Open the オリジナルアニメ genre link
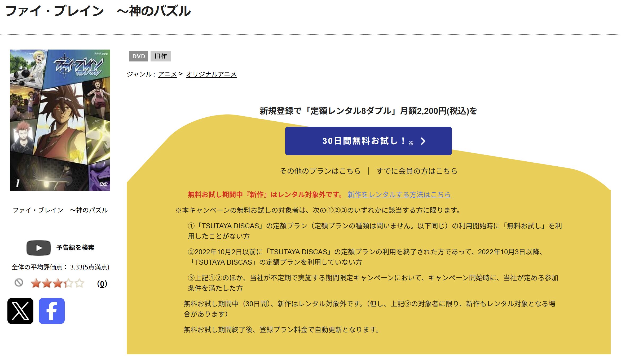 click(x=211, y=74)
